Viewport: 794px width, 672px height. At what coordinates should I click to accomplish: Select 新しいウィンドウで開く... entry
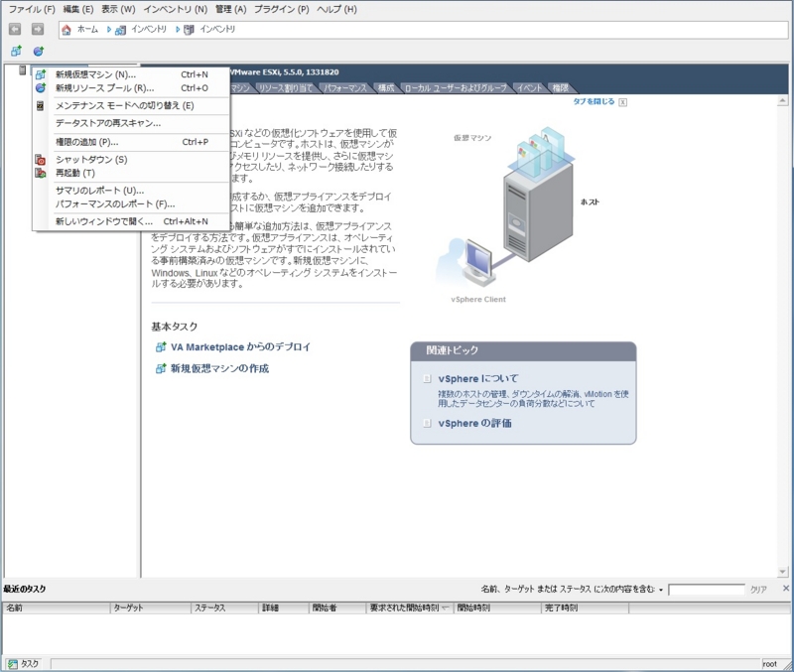pos(131,221)
